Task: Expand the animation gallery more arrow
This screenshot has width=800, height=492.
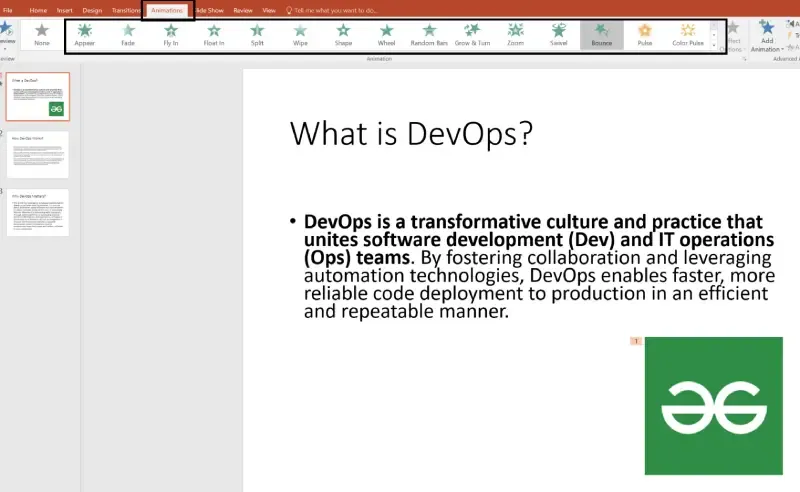Action: 714,45
